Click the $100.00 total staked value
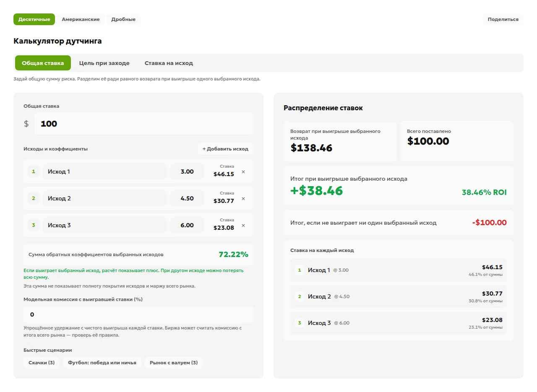This screenshot has height=392, width=537. pos(428,141)
